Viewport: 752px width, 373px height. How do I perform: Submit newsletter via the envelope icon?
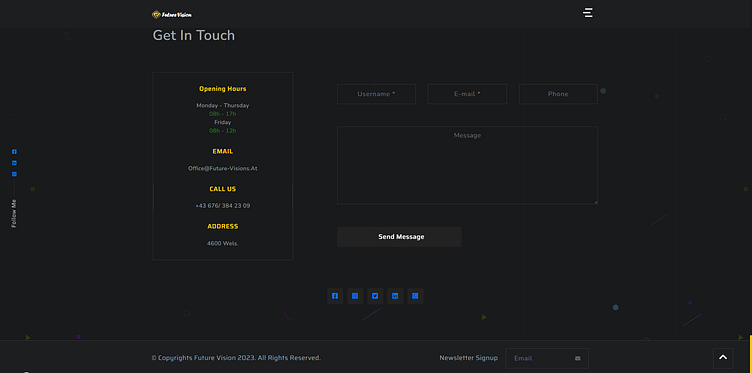click(x=577, y=358)
